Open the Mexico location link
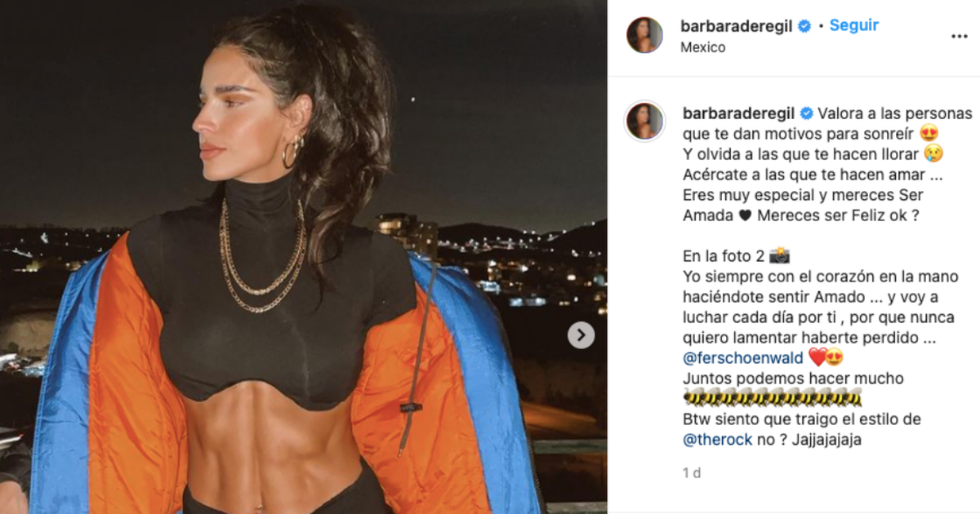980x514 pixels. [x=702, y=47]
